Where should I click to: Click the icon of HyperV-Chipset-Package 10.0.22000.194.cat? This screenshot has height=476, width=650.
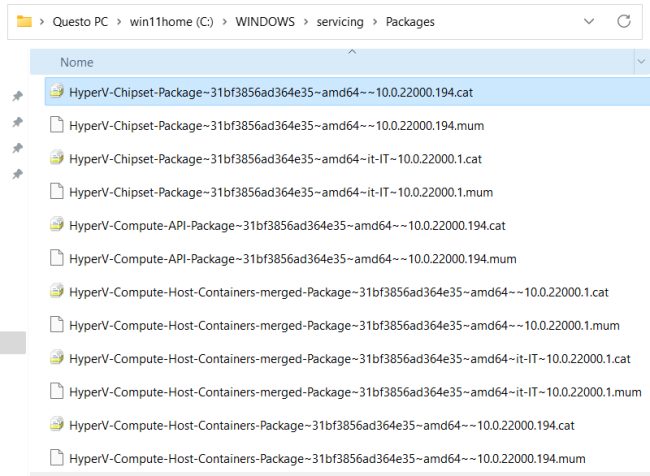[57, 92]
